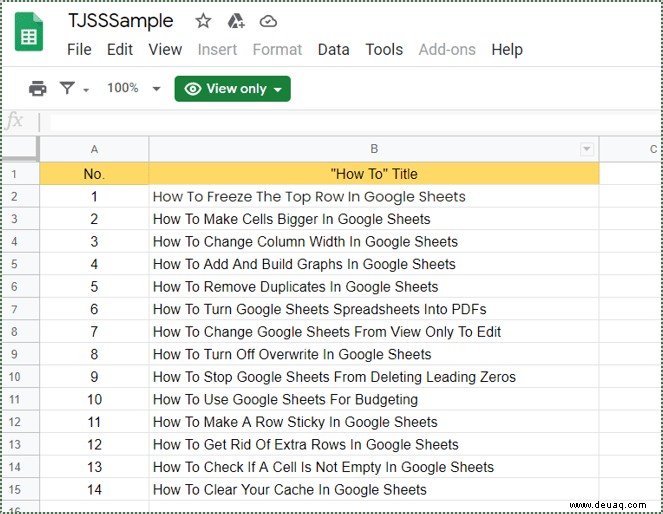The width and height of the screenshot is (663, 514).
Task: Select 'From View Only To Edit' cell
Action: tap(374, 332)
